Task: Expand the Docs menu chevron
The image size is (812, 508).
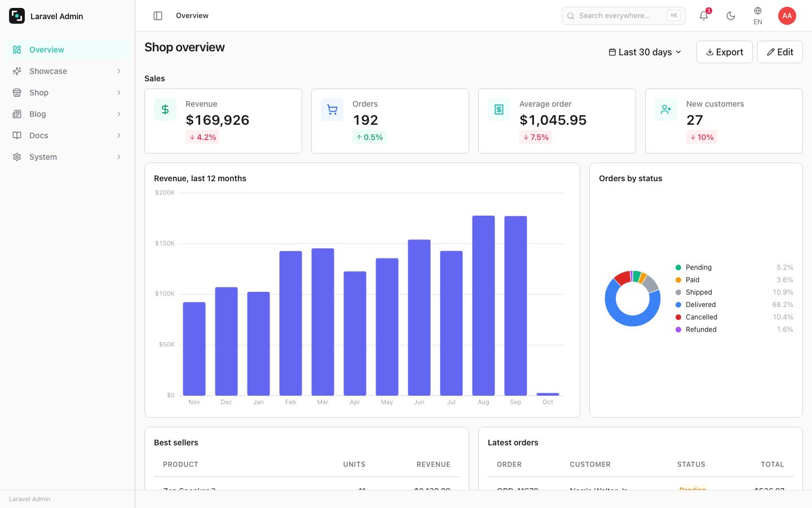Action: [119, 135]
